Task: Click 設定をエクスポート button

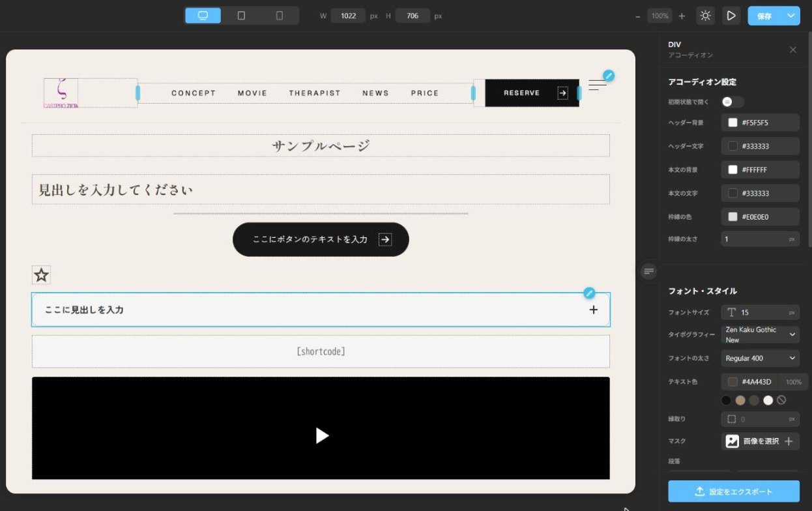Action: [x=734, y=491]
